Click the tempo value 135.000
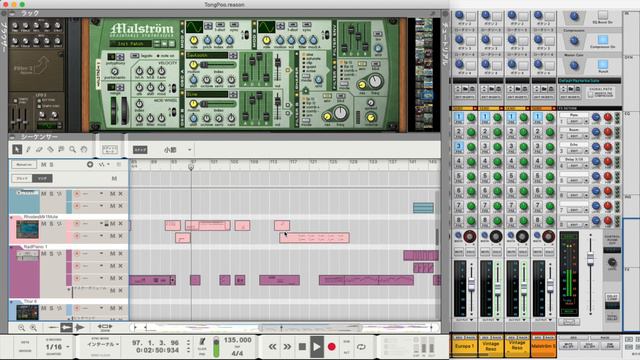This screenshot has width=640, height=360. [x=238, y=340]
